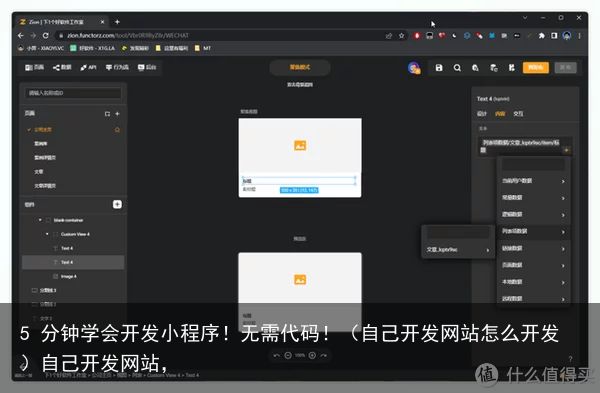Focus the search input in the left panel
Viewport: 600px width, 393px height.
pyautogui.click(x=73, y=93)
